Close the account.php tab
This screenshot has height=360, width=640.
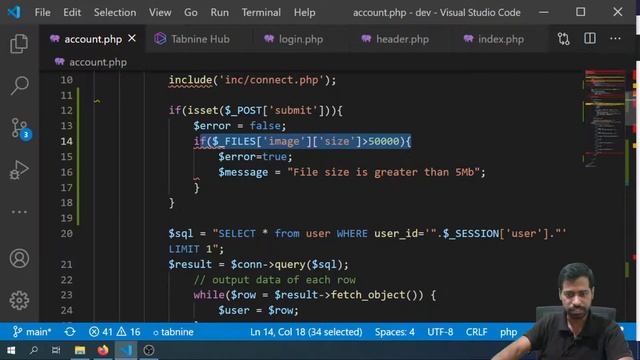(132, 38)
